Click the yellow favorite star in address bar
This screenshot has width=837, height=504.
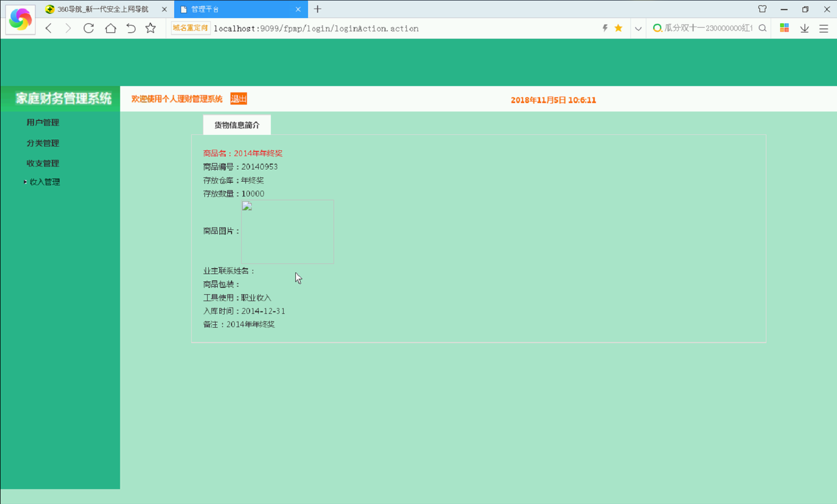coord(618,28)
